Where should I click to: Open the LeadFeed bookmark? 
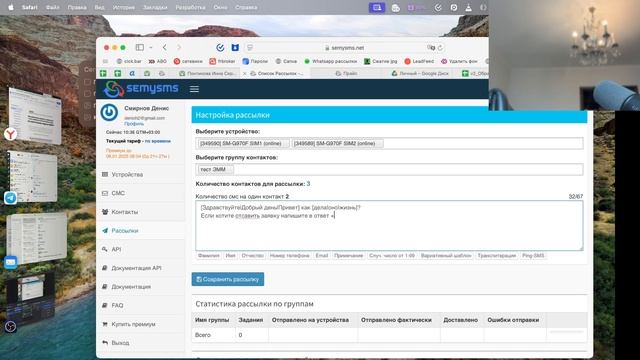click(x=419, y=61)
